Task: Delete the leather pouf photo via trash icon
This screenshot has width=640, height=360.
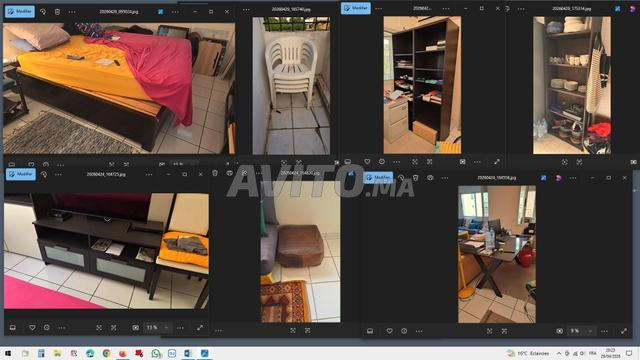Action: [x=215, y=173]
